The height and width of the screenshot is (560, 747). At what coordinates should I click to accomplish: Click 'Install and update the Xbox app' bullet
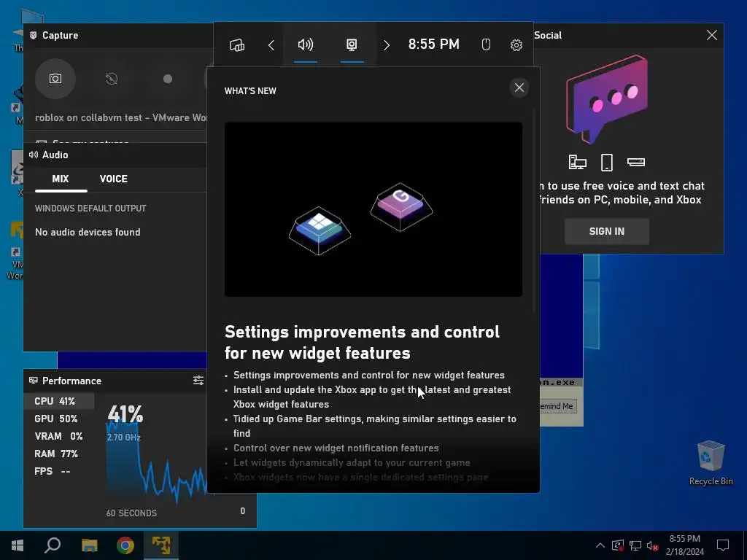point(372,397)
